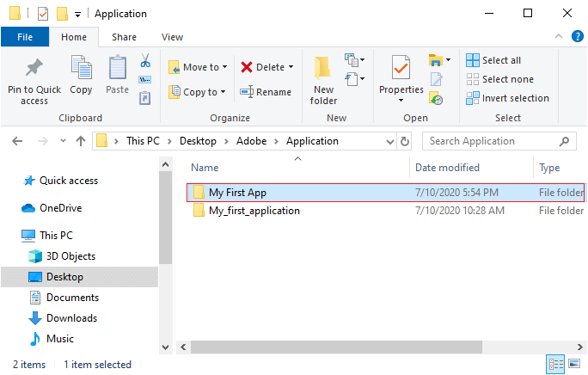Refresh the Application folder view

tap(405, 142)
